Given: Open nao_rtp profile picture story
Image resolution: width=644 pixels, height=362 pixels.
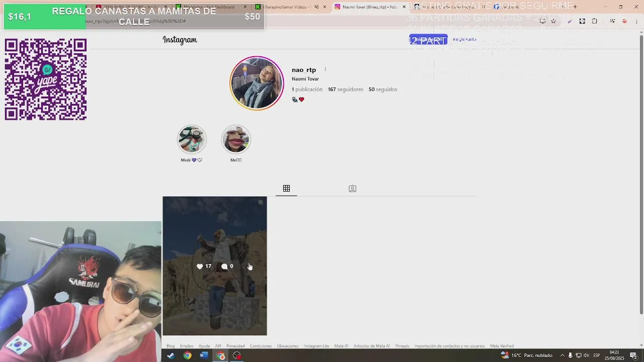Looking at the screenshot, I should [257, 83].
